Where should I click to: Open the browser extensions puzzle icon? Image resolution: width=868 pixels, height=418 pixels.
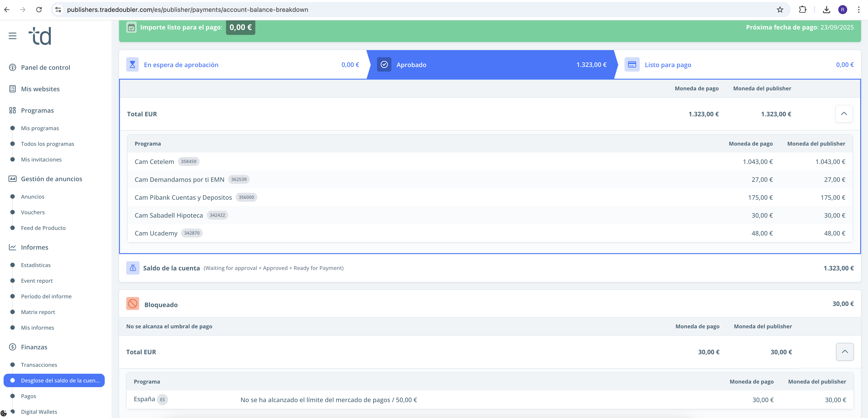coord(802,9)
